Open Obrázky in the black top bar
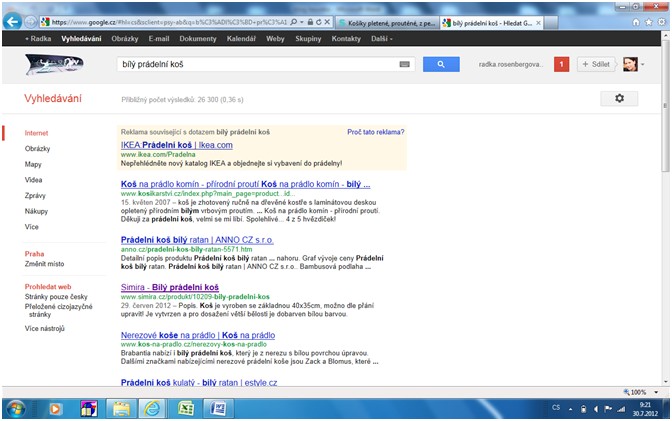672x421 pixels. click(125, 39)
